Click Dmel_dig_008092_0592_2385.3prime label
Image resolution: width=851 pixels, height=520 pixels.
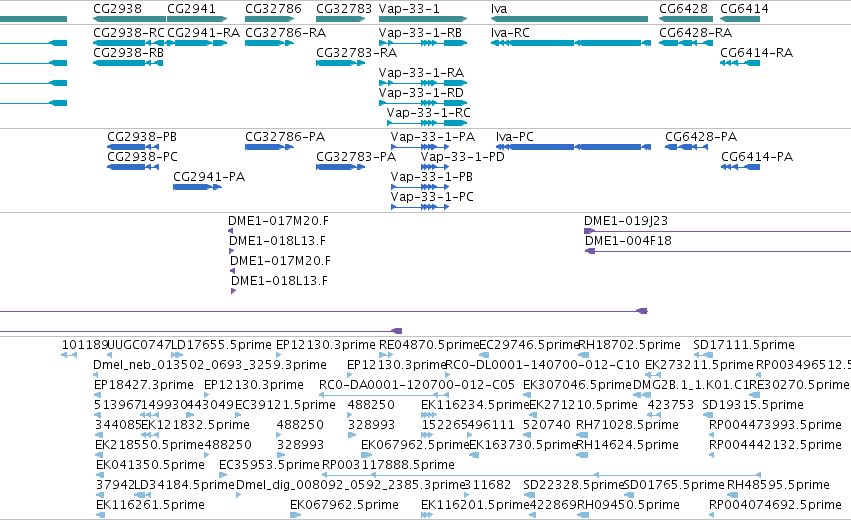coord(351,485)
